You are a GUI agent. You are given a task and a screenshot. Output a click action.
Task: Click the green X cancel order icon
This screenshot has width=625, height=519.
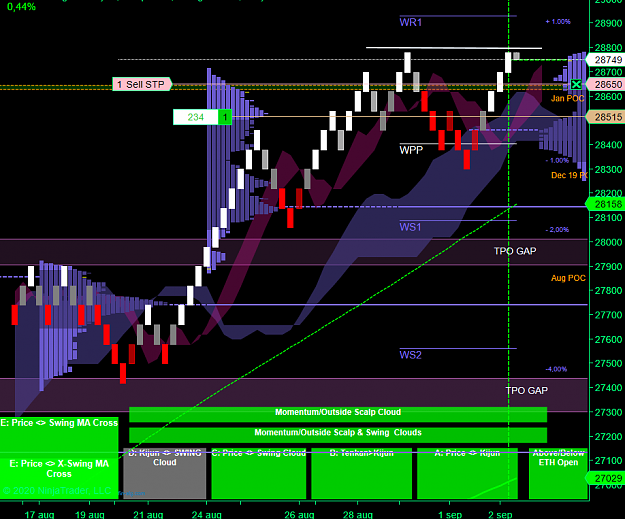576,85
